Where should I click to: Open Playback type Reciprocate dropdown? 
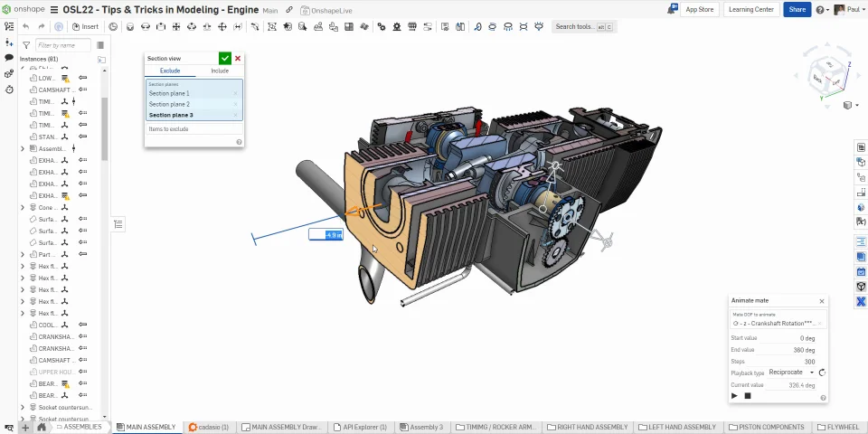790,373
